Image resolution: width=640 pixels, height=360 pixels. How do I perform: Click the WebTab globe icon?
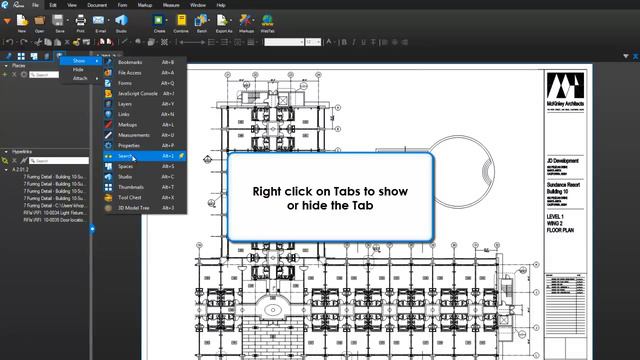click(267, 20)
